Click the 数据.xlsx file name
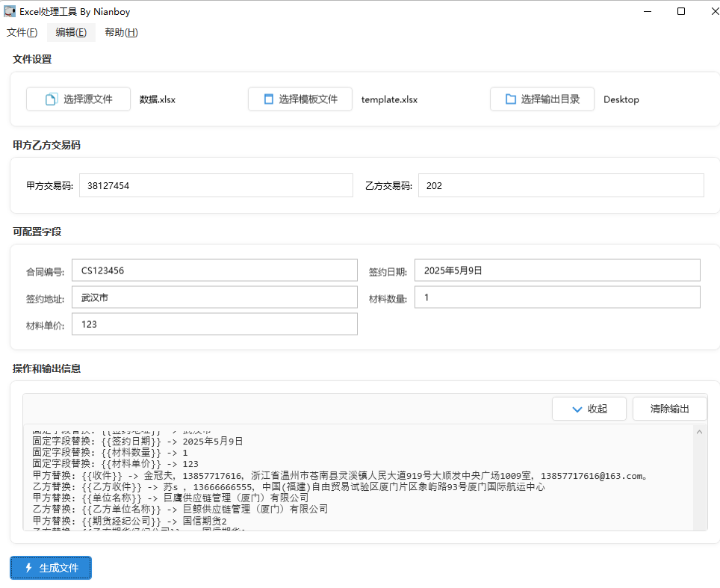The width and height of the screenshot is (720, 588). point(158,99)
